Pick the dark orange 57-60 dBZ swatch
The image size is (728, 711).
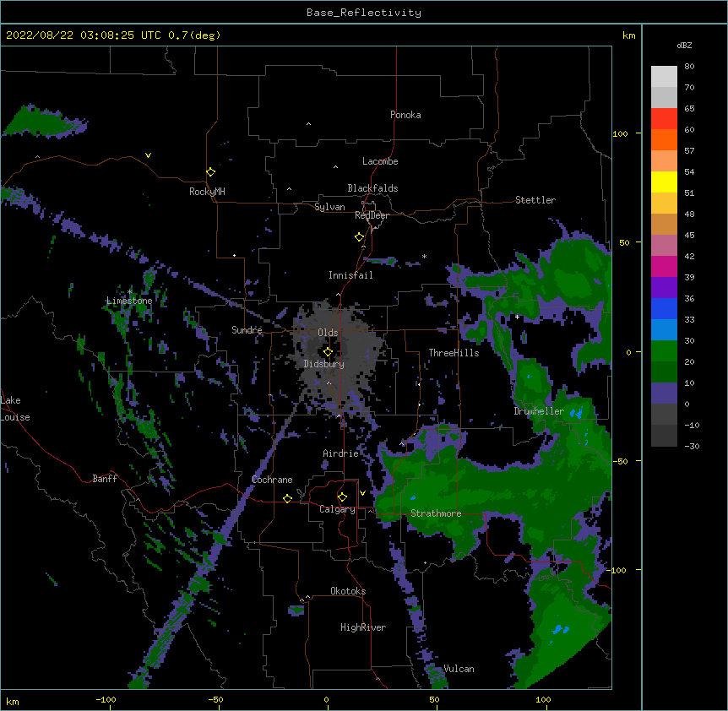pos(664,139)
